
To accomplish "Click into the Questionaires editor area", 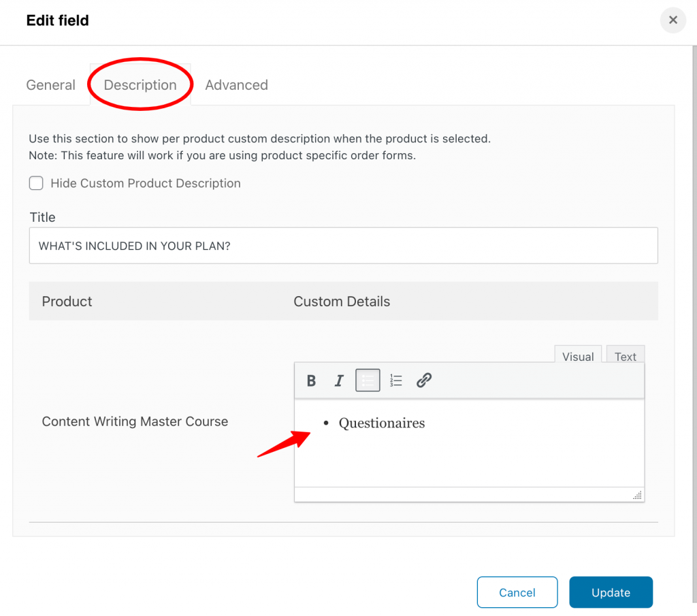I will click(469, 442).
